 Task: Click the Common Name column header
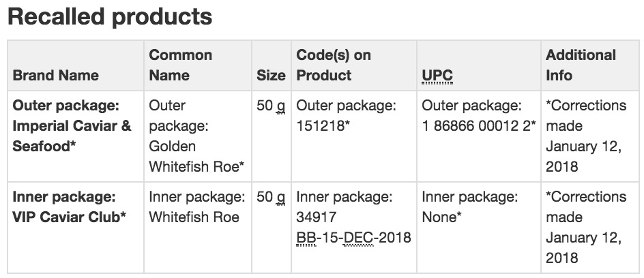pos(180,65)
